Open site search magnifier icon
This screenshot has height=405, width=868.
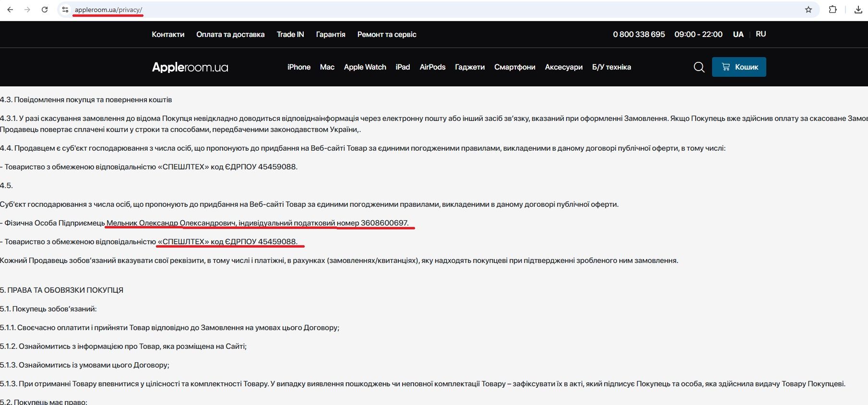tap(699, 67)
